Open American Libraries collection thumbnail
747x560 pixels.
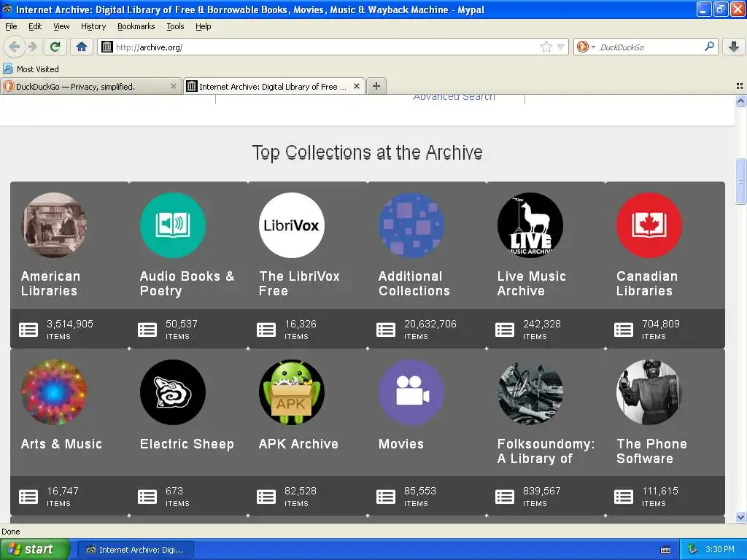pos(54,225)
